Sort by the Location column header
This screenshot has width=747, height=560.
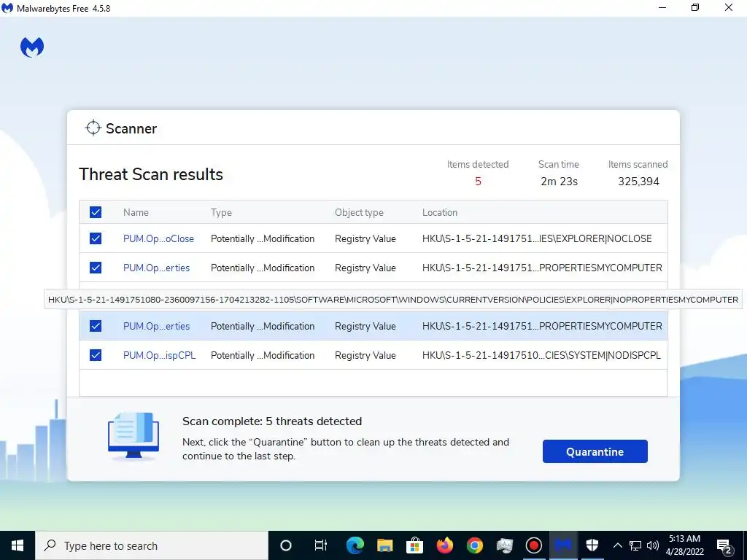coord(440,212)
